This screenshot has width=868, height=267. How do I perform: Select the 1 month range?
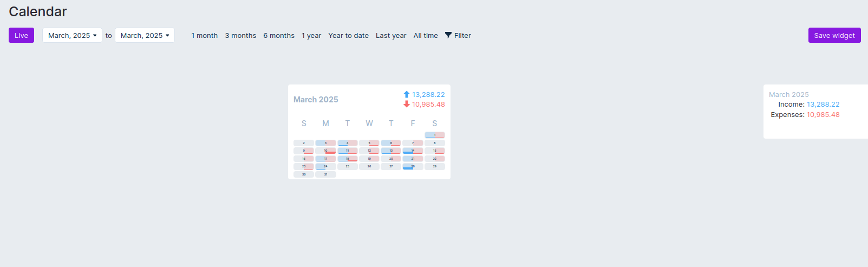(204, 35)
